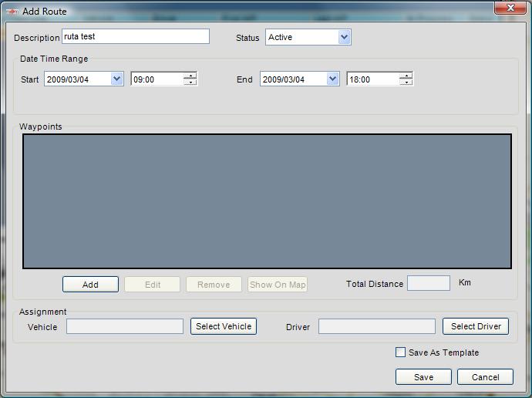Decrease the Start time using down arrow
Viewport: 532px width, 398px height.
click(x=190, y=82)
